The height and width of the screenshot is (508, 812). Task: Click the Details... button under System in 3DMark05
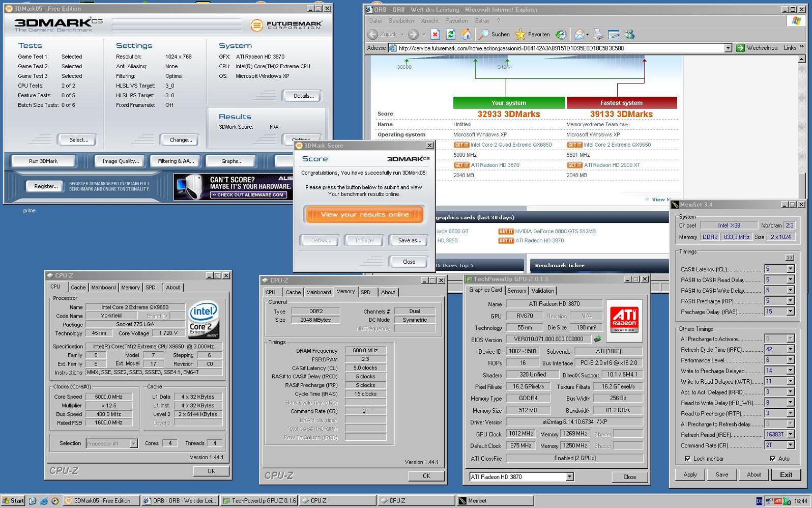pos(303,96)
